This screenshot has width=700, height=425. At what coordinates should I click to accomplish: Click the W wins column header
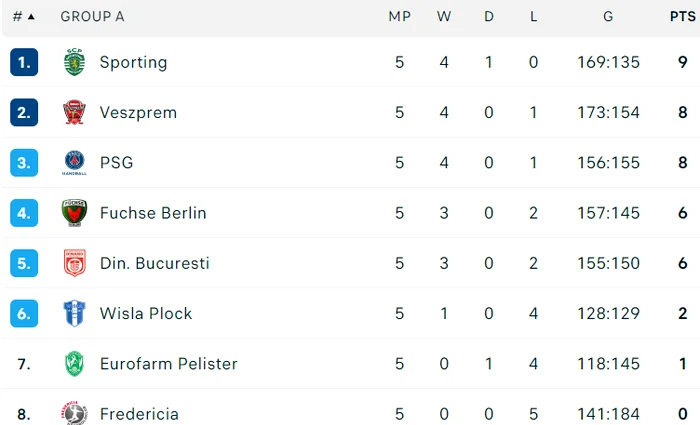click(444, 17)
